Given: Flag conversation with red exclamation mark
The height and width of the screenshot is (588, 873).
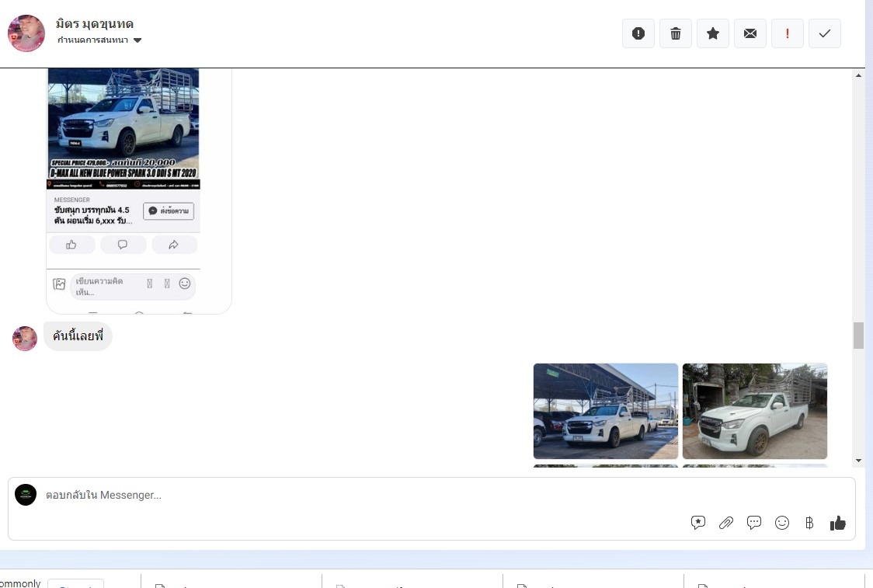Looking at the screenshot, I should [x=788, y=33].
